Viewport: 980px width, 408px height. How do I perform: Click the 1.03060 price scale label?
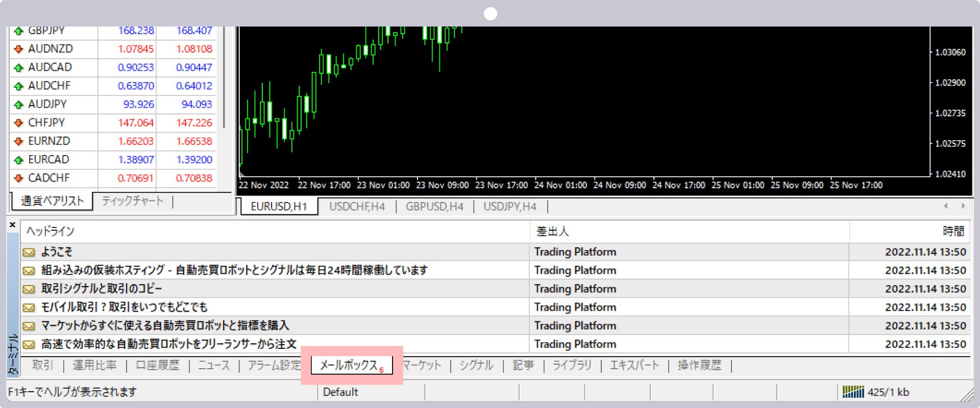[950, 52]
